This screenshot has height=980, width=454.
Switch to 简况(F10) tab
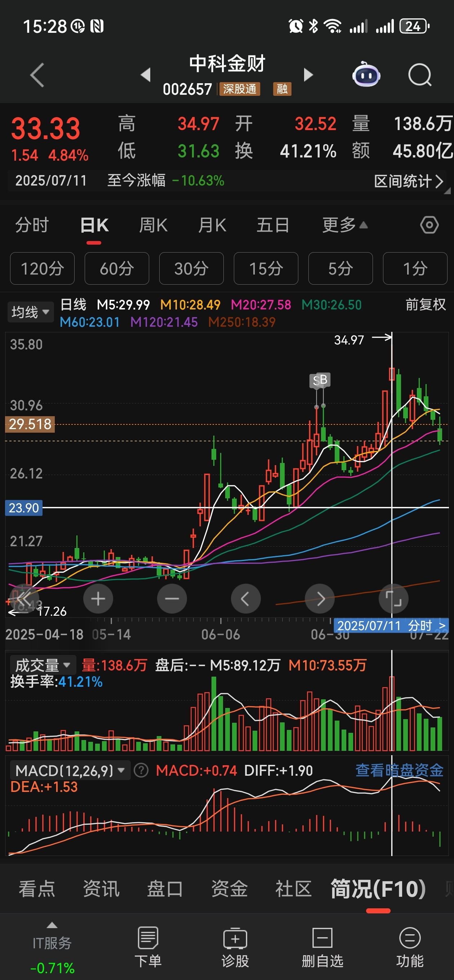(378, 889)
